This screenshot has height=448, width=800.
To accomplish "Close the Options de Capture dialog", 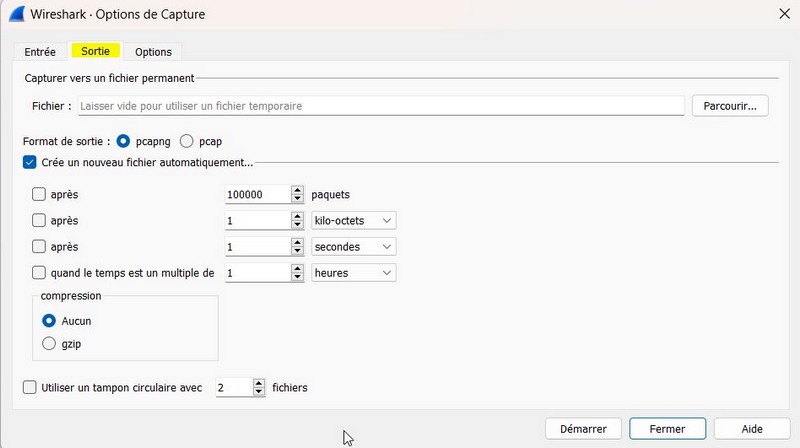I will pos(781,13).
